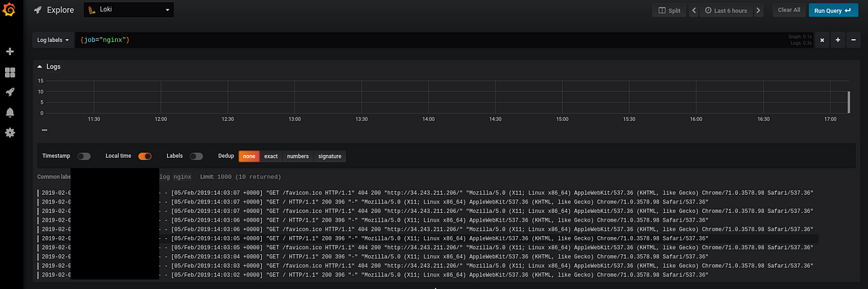Viewport: 868px width, 289px height.
Task: Select Dedup none option
Action: (249, 156)
